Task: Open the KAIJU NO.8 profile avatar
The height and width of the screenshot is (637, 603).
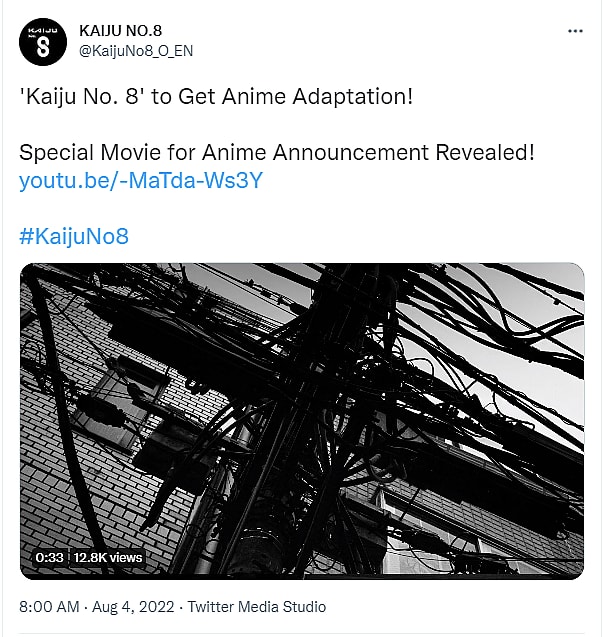Action: 42,42
